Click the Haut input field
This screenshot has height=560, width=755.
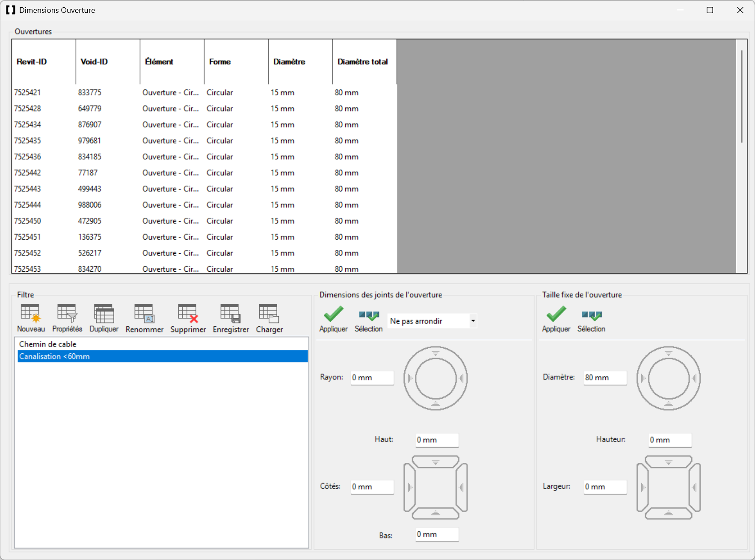pyautogui.click(x=437, y=440)
